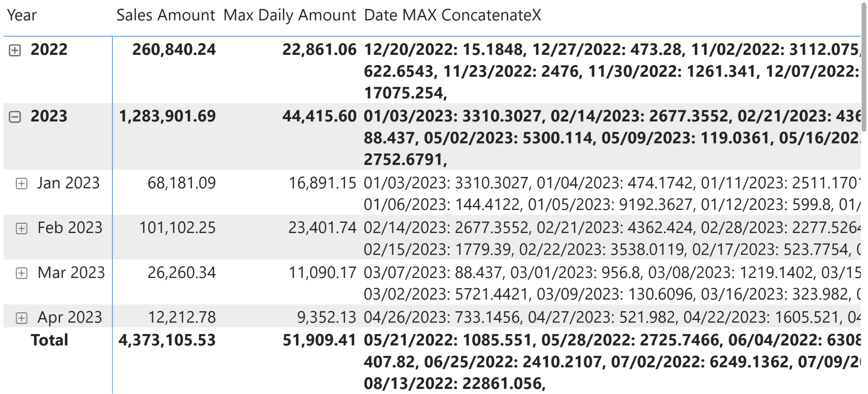Image resolution: width=868 pixels, height=394 pixels.
Task: Select the 2023 Sales Amount value 1,283,901.69
Action: tap(167, 116)
